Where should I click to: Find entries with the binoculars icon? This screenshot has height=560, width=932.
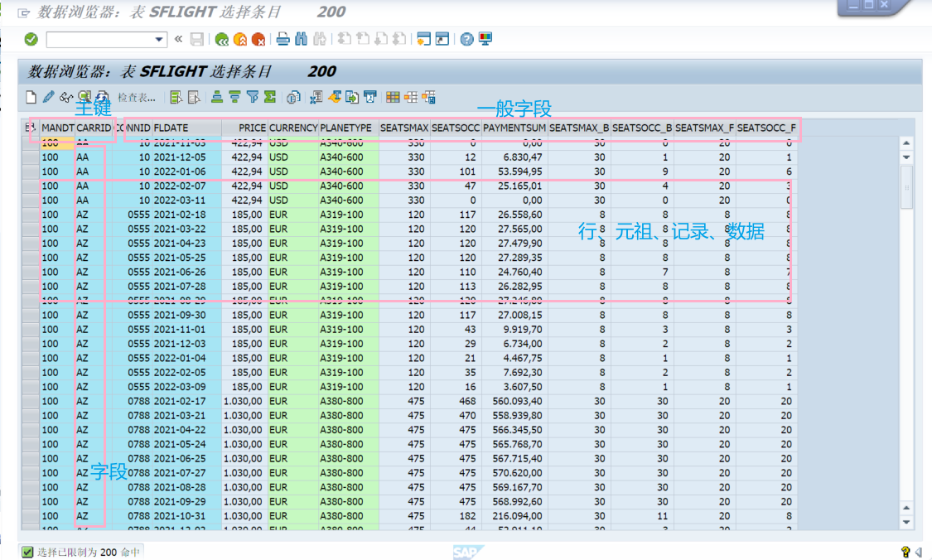point(301,39)
